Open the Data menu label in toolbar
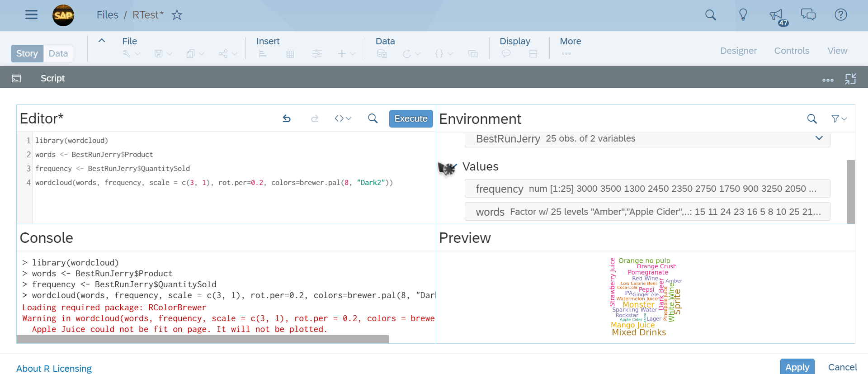 click(x=385, y=41)
